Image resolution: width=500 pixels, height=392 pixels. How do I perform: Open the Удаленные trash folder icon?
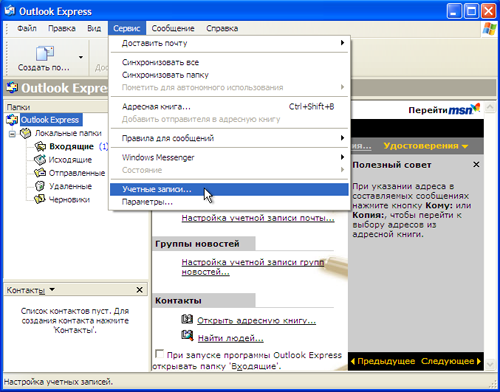click(40, 186)
